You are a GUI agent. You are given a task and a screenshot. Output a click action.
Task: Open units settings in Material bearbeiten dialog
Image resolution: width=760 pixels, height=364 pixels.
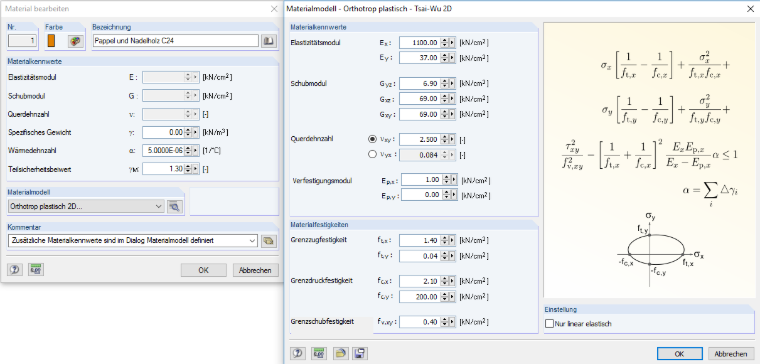pyautogui.click(x=35, y=270)
